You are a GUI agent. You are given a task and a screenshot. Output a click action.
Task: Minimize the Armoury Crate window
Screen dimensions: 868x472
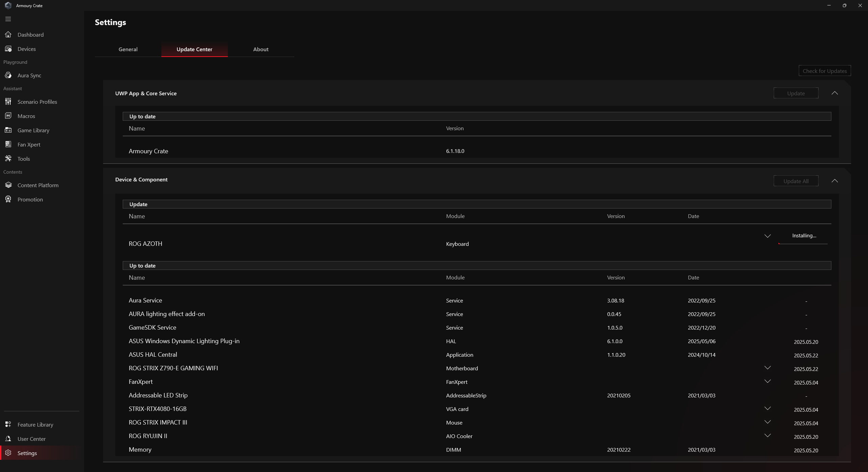[829, 5]
